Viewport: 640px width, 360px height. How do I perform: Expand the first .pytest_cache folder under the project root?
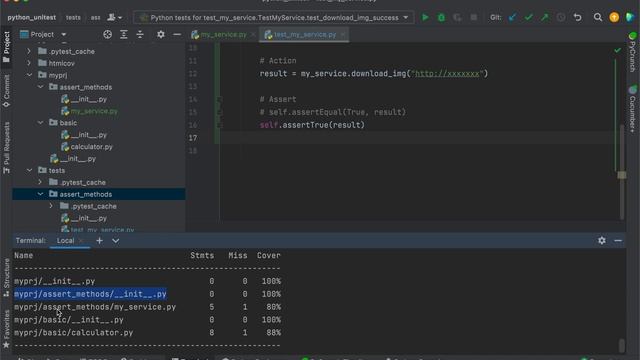point(29,51)
